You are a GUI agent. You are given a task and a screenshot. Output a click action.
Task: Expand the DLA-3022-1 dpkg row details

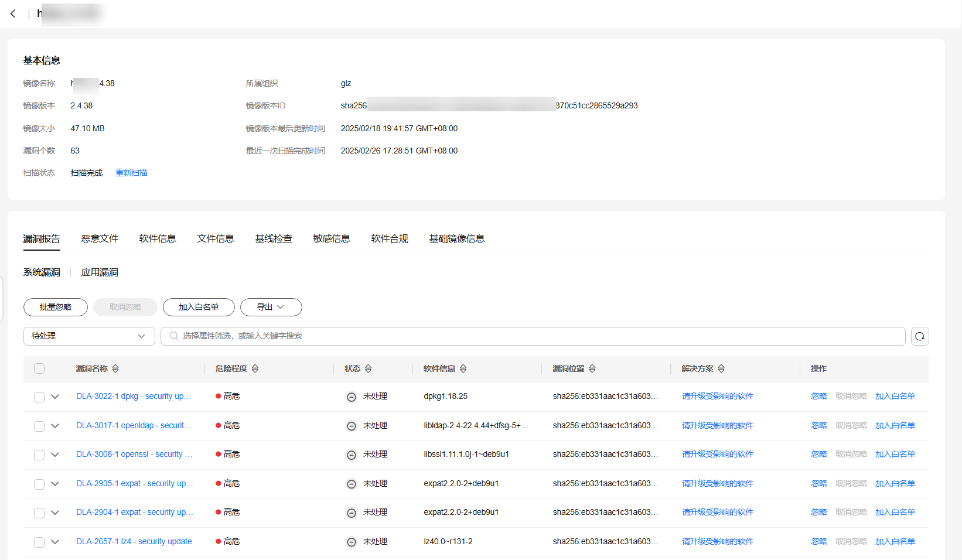coord(55,397)
